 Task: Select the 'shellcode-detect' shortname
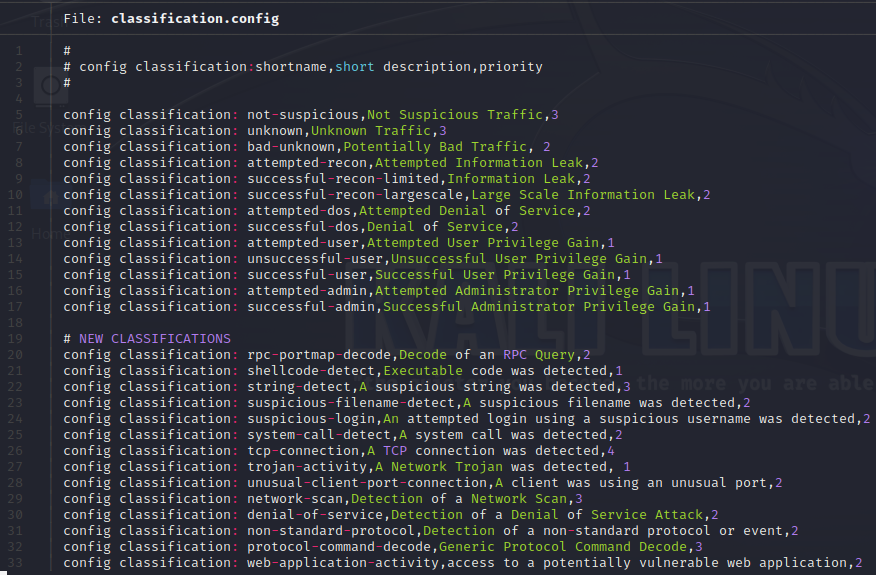coord(311,370)
